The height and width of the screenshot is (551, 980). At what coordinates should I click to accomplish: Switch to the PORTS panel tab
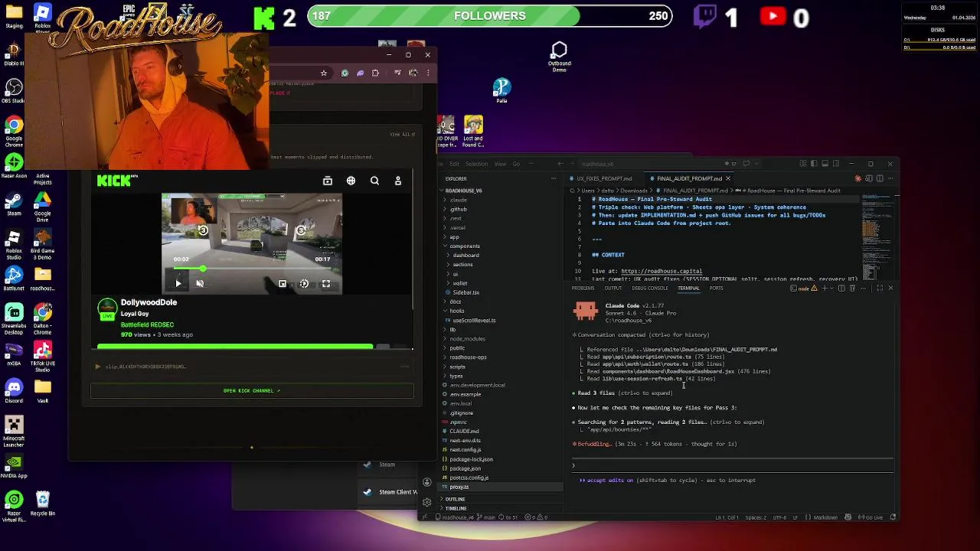pos(716,289)
